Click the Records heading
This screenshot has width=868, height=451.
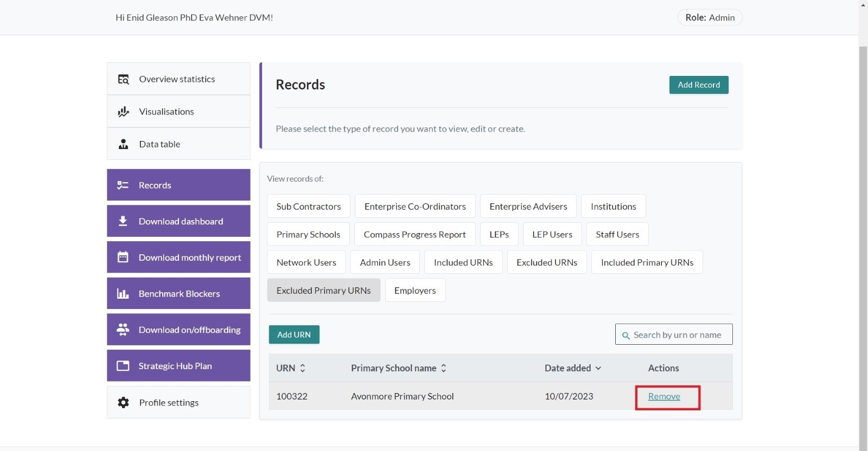click(x=300, y=85)
